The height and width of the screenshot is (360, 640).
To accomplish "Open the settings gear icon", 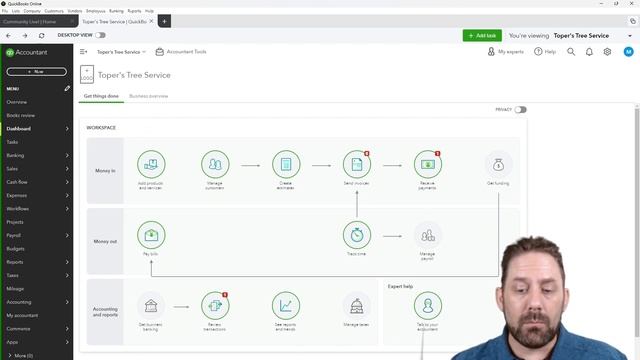I will pyautogui.click(x=607, y=52).
